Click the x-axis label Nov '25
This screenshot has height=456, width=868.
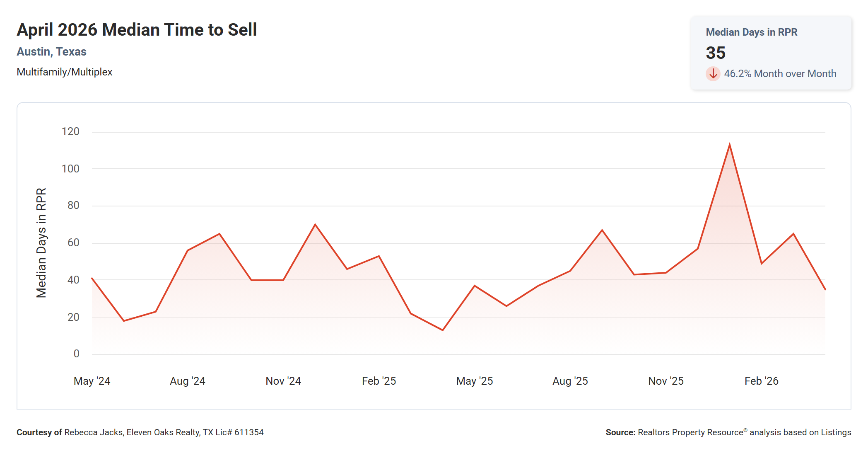tap(666, 381)
